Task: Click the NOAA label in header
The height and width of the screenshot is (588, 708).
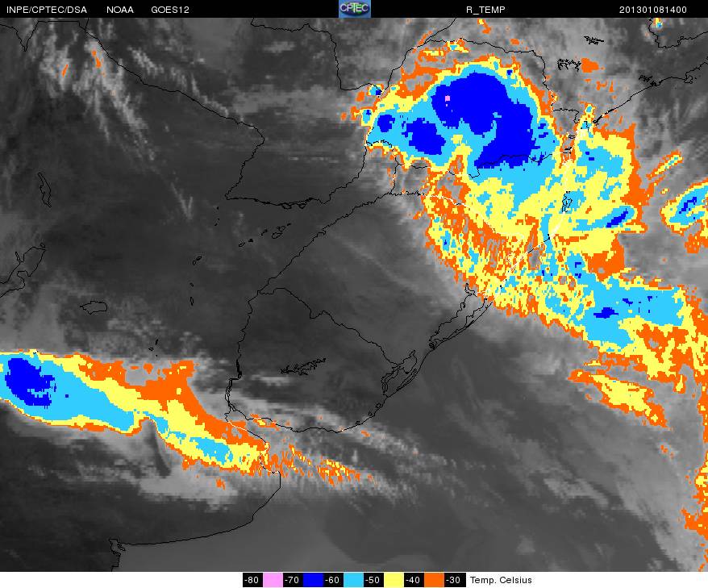Action: pyautogui.click(x=120, y=10)
